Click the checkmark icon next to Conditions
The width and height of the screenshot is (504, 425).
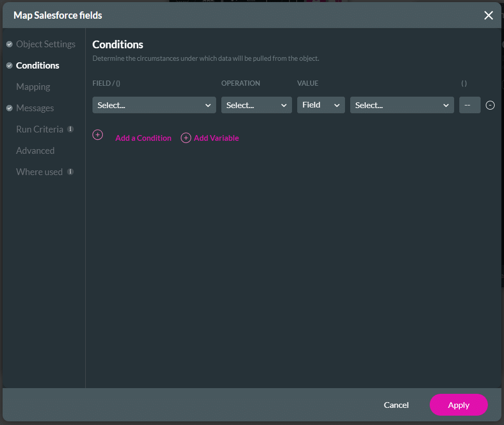(x=9, y=65)
